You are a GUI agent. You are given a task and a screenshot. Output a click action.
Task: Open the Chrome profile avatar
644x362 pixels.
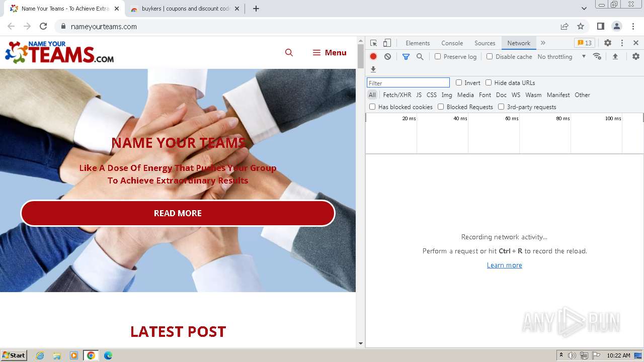click(x=616, y=26)
